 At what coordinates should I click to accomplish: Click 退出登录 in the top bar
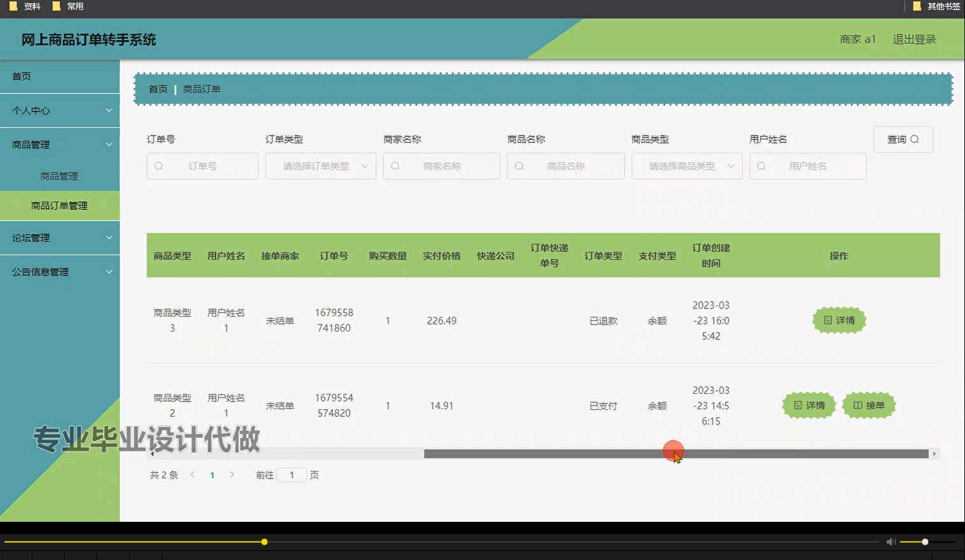click(914, 39)
